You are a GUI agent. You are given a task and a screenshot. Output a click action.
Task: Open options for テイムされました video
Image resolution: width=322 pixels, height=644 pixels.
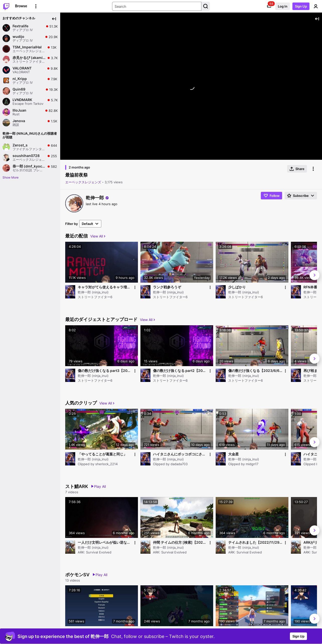[285, 543]
